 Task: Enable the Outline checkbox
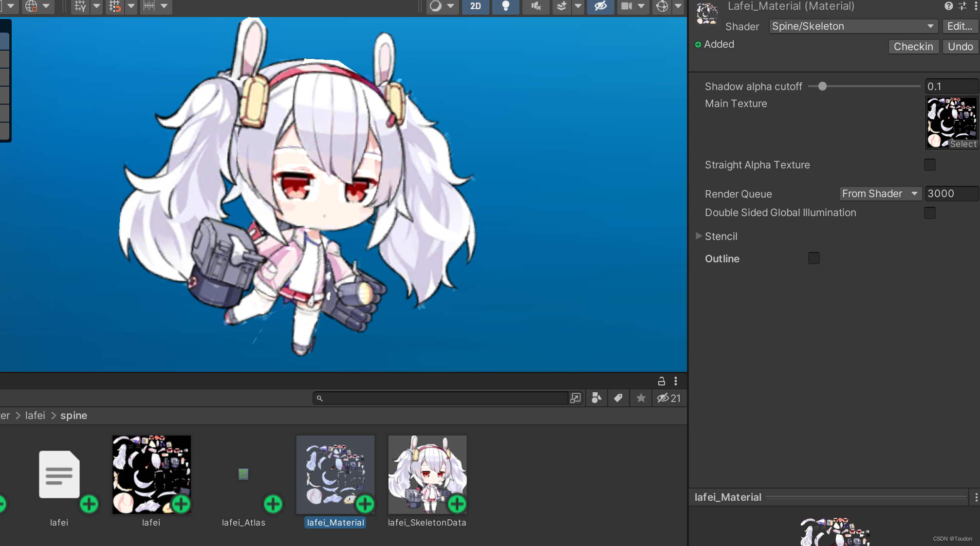click(814, 258)
